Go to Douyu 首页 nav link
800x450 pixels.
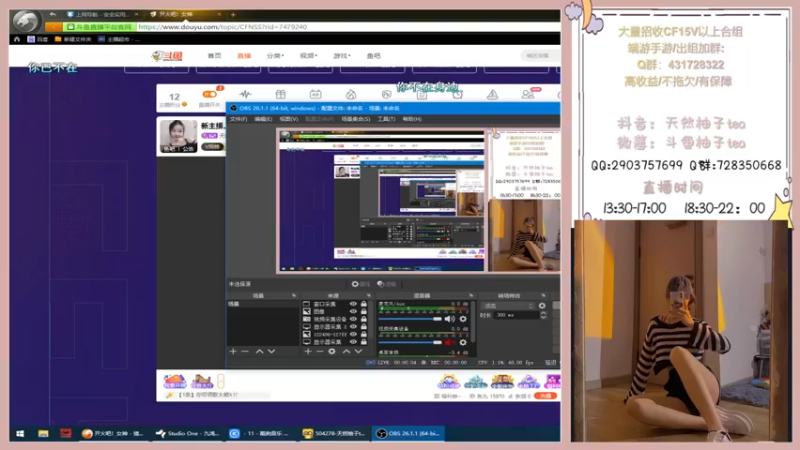214,56
